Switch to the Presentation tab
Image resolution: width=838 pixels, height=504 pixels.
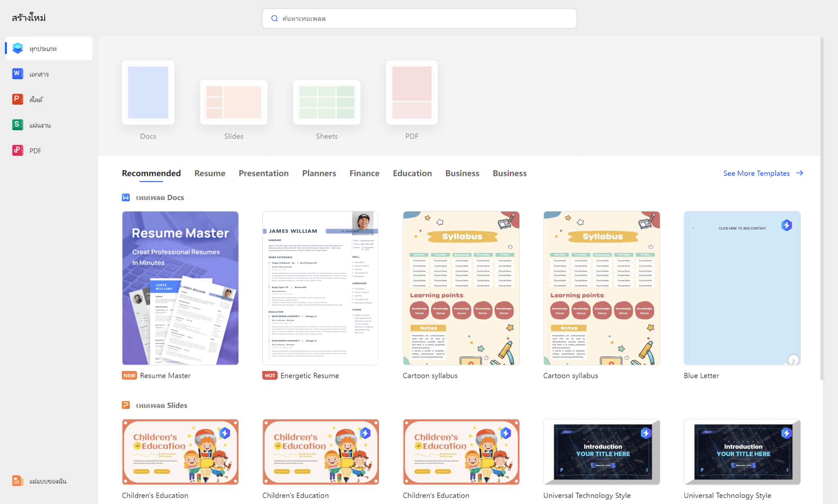tap(264, 173)
